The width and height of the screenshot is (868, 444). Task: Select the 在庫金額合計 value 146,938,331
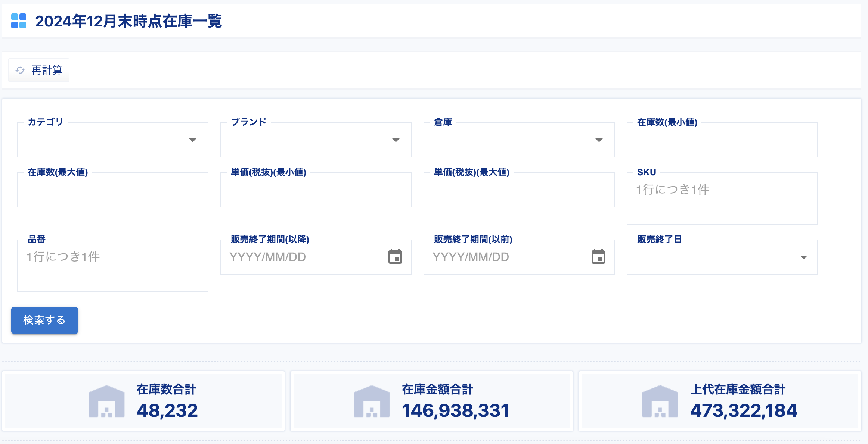tap(455, 410)
